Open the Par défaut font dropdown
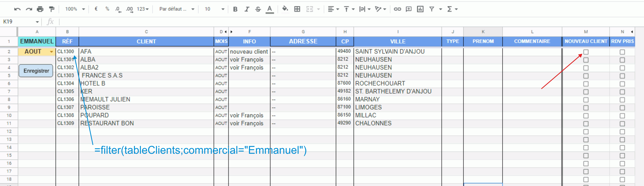 pyautogui.click(x=177, y=9)
